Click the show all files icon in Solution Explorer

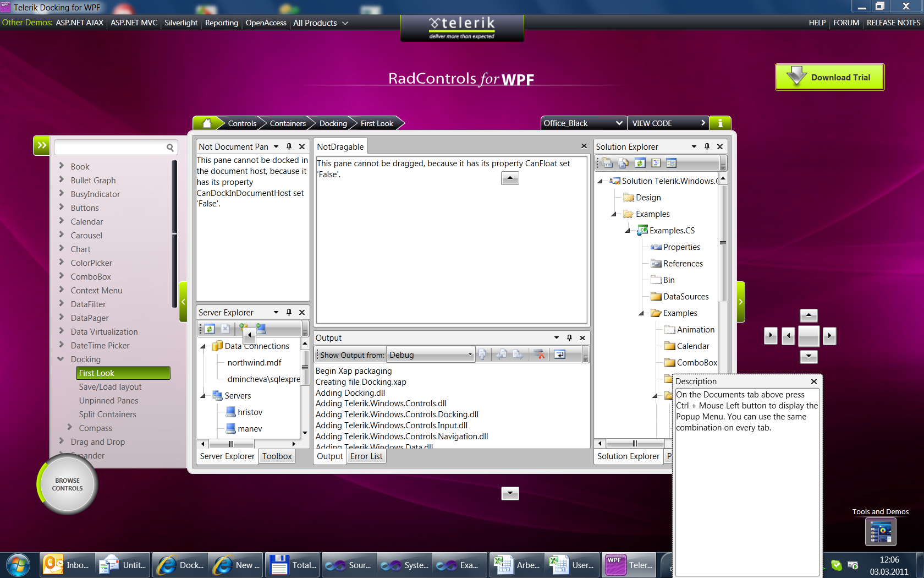[623, 163]
